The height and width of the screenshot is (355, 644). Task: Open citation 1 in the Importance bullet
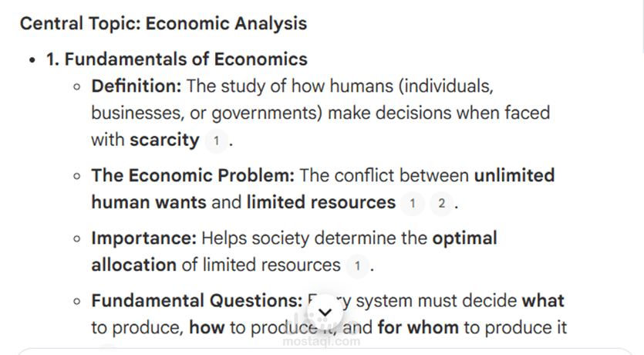click(x=357, y=266)
